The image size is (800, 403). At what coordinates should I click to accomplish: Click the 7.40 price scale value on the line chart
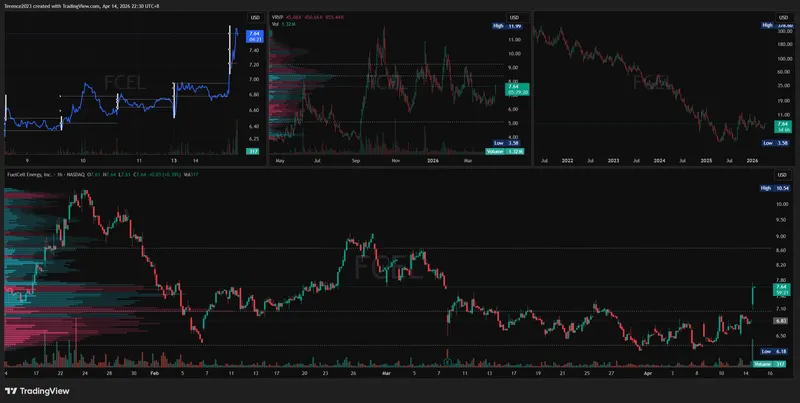pyautogui.click(x=253, y=50)
